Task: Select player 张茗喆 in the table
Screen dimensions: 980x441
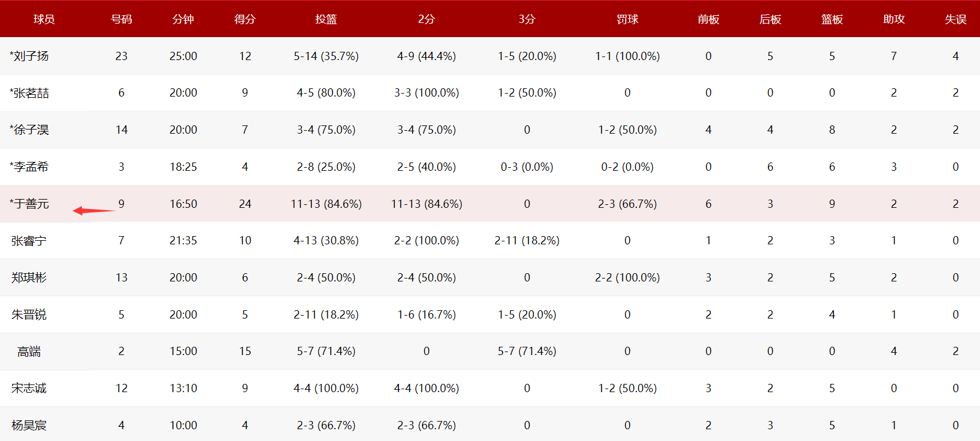Action: tap(31, 93)
